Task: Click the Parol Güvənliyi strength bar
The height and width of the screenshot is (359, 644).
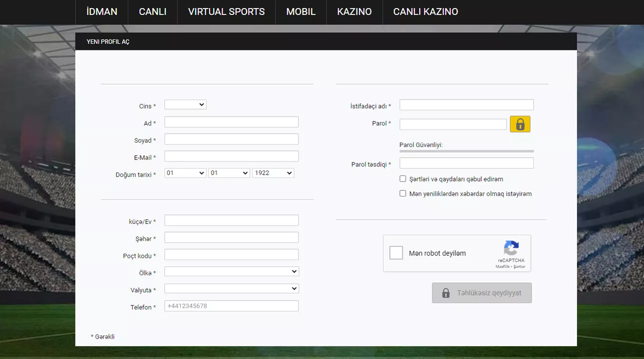Action: click(x=466, y=151)
